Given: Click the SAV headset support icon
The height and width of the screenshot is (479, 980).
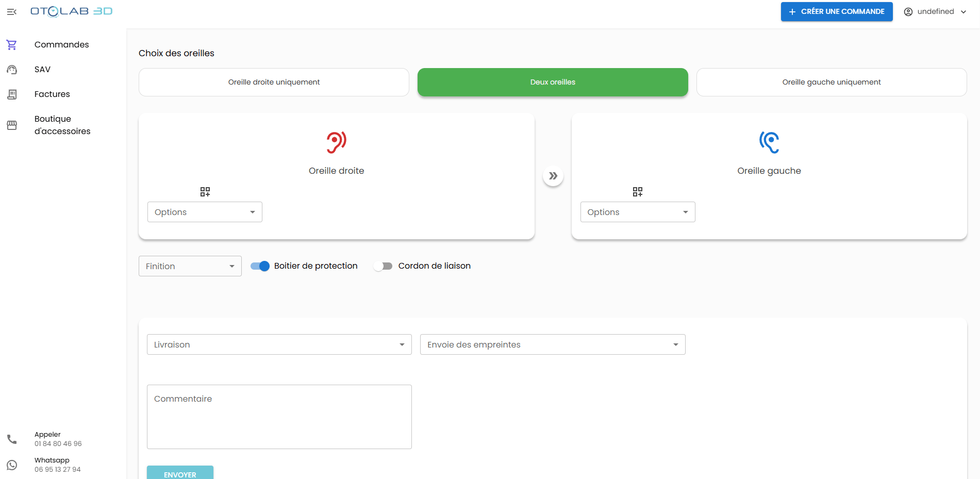Looking at the screenshot, I should (x=12, y=70).
